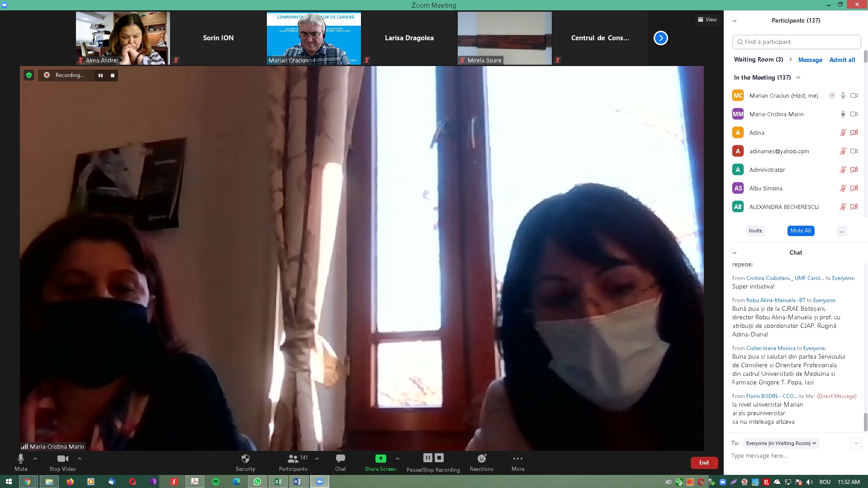
Task: Open chat options ellipsis icon
Action: pos(856,443)
